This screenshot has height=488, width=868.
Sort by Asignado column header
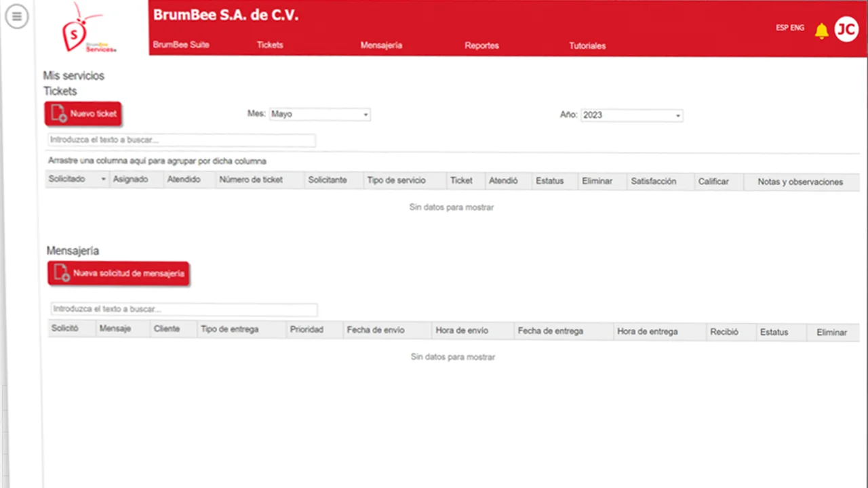[136, 180]
